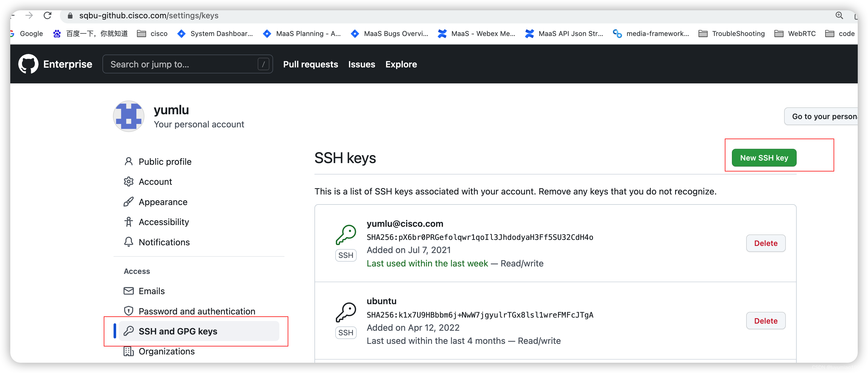This screenshot has height=373, width=868.
Task: Open the zoom magnifier icon in address bar
Action: coord(839,15)
